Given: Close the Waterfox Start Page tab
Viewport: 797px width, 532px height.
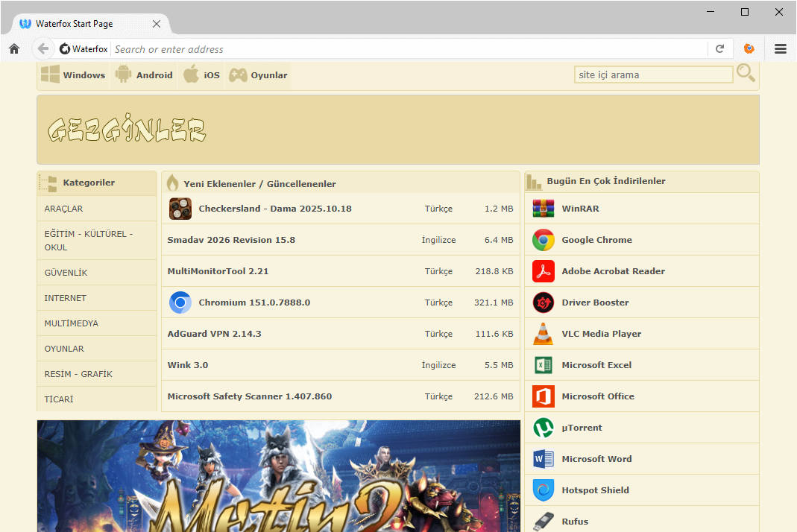Looking at the screenshot, I should coord(157,24).
